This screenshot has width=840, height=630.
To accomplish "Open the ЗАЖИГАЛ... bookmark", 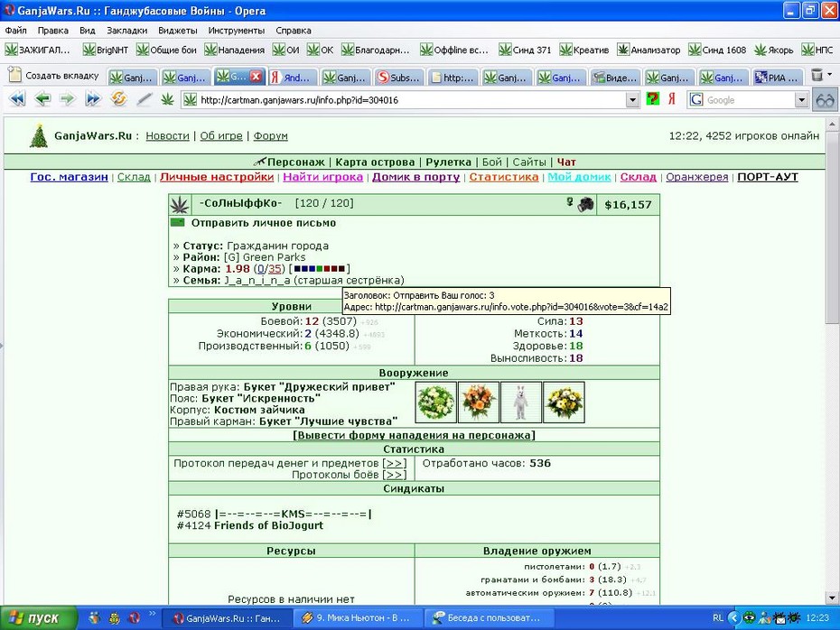I will point(38,50).
